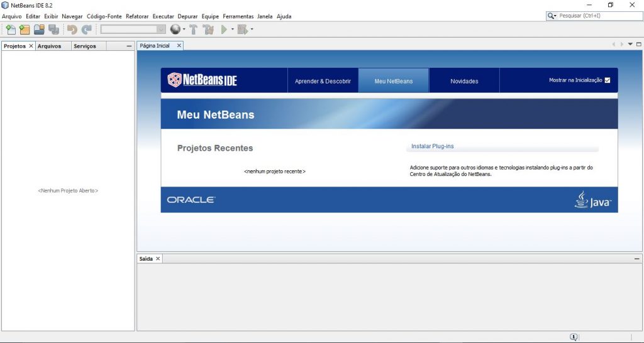Open the Equipe menu

(x=210, y=16)
